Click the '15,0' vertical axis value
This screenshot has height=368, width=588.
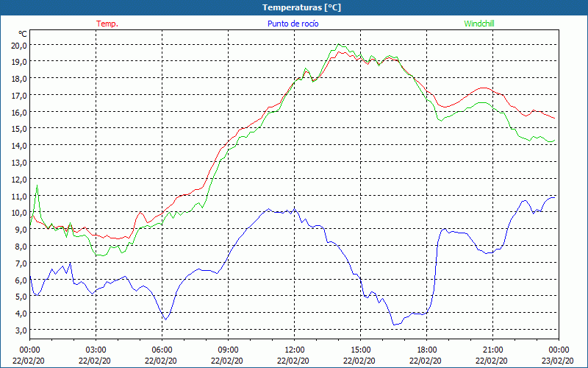19,130
